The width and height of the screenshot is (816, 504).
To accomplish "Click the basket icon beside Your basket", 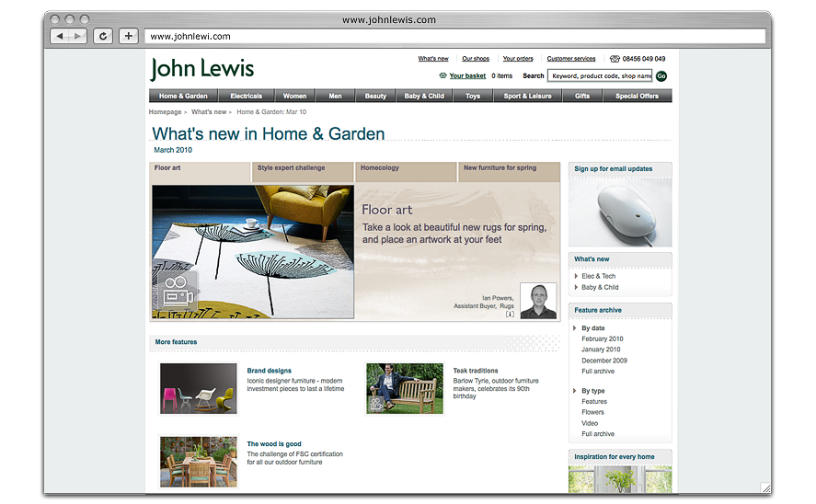I will pyautogui.click(x=443, y=76).
